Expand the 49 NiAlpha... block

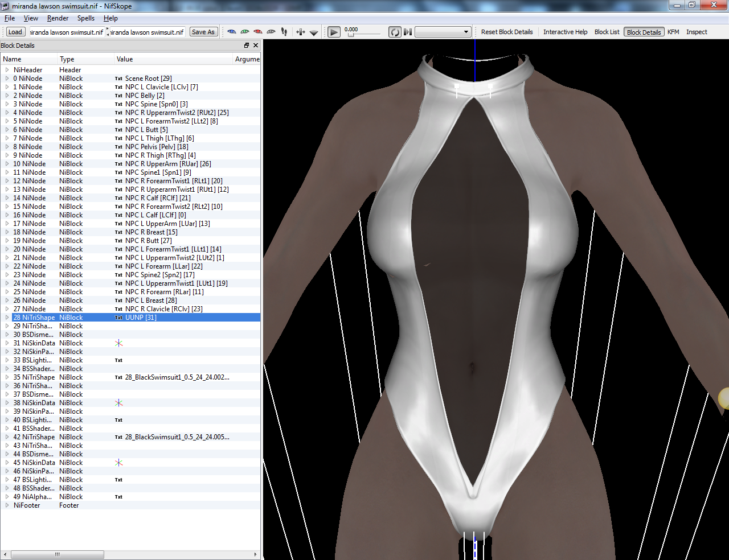[7, 497]
